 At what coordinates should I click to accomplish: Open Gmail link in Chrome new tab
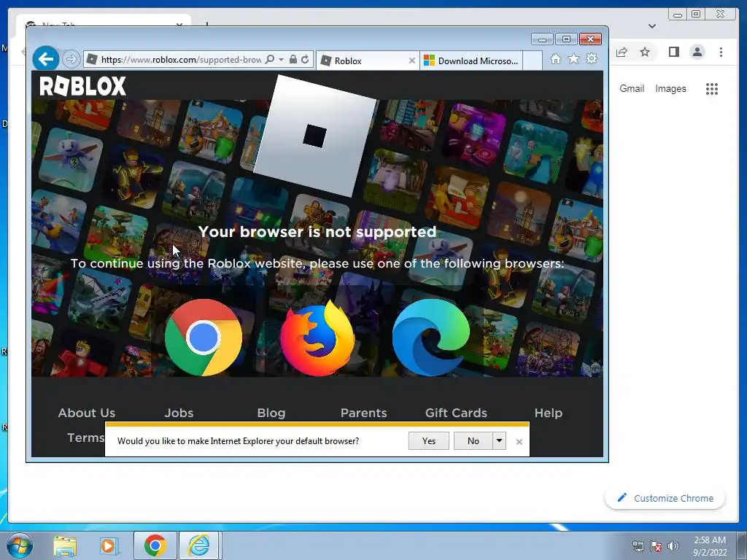632,88
